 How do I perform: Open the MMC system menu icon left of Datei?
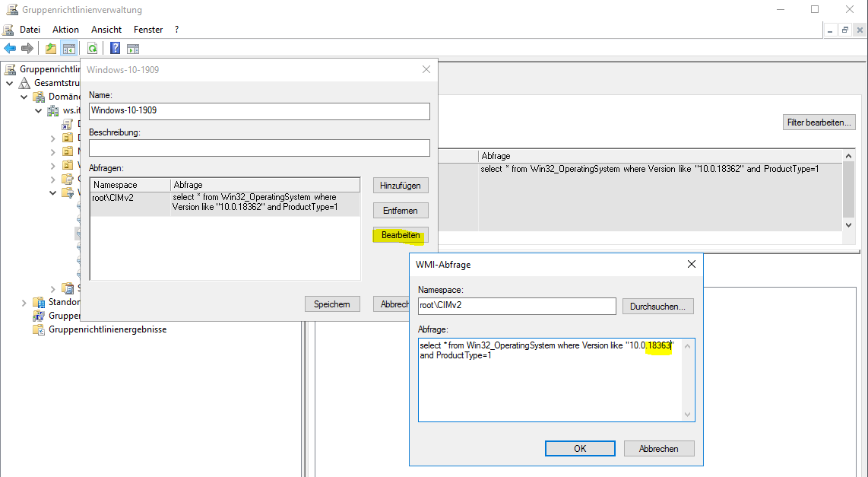coord(8,30)
